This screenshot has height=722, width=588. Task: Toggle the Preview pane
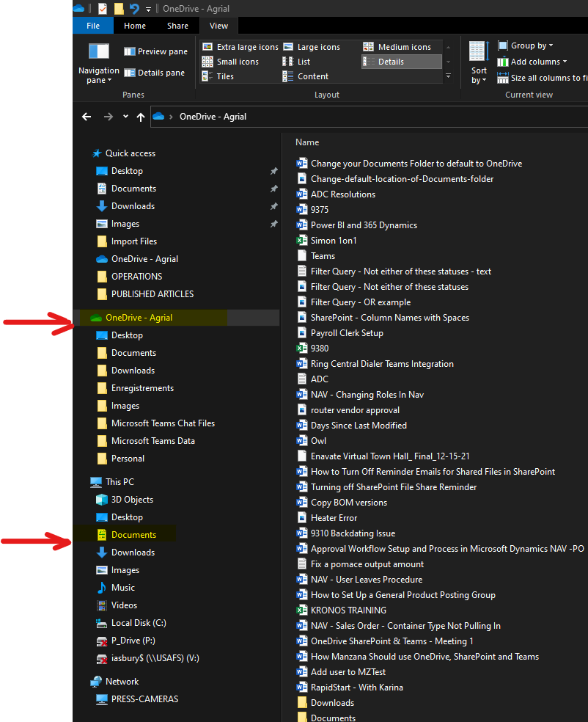tap(155, 51)
